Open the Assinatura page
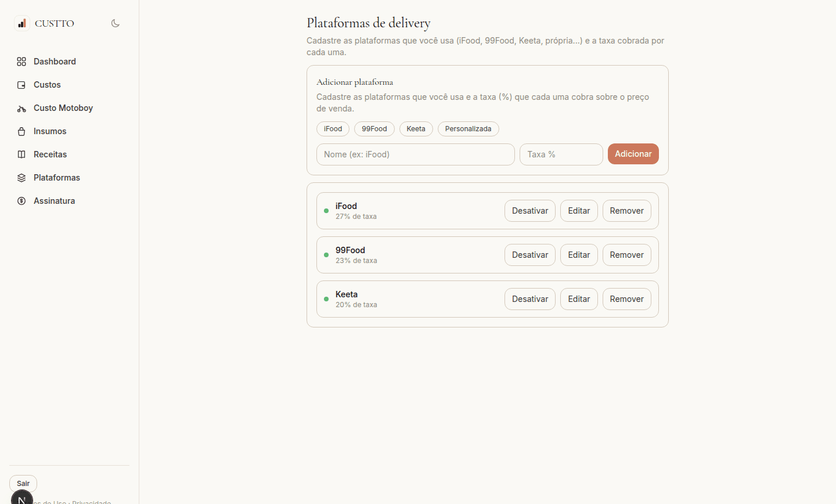 click(x=69, y=201)
